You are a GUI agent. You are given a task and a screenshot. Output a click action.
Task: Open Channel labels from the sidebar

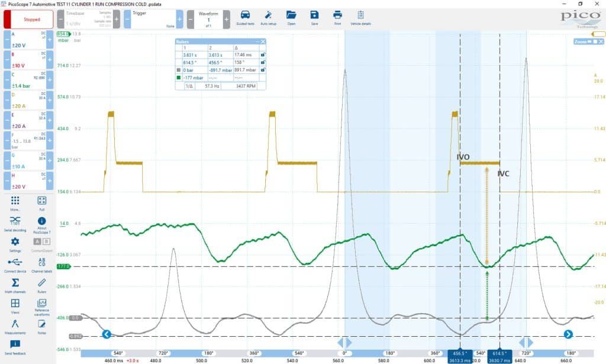tap(42, 265)
